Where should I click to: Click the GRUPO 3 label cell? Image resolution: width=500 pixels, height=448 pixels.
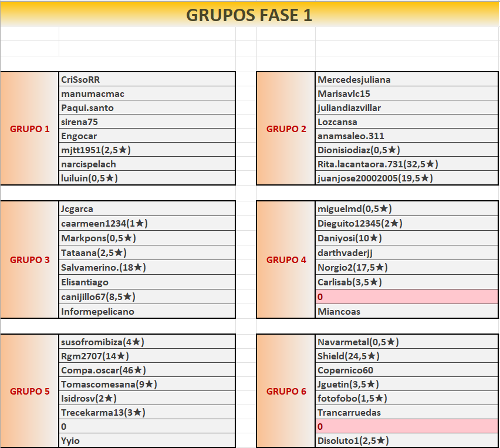pyautogui.click(x=30, y=260)
